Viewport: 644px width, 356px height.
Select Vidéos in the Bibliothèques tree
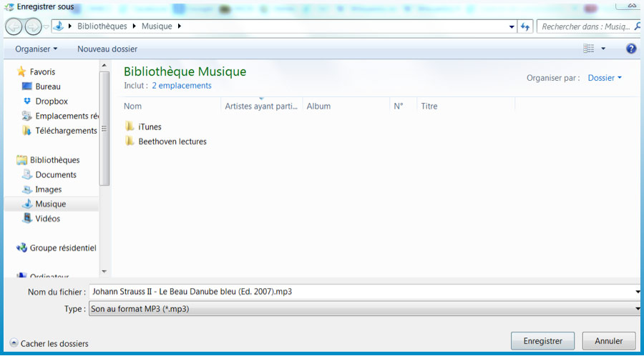[x=47, y=219]
